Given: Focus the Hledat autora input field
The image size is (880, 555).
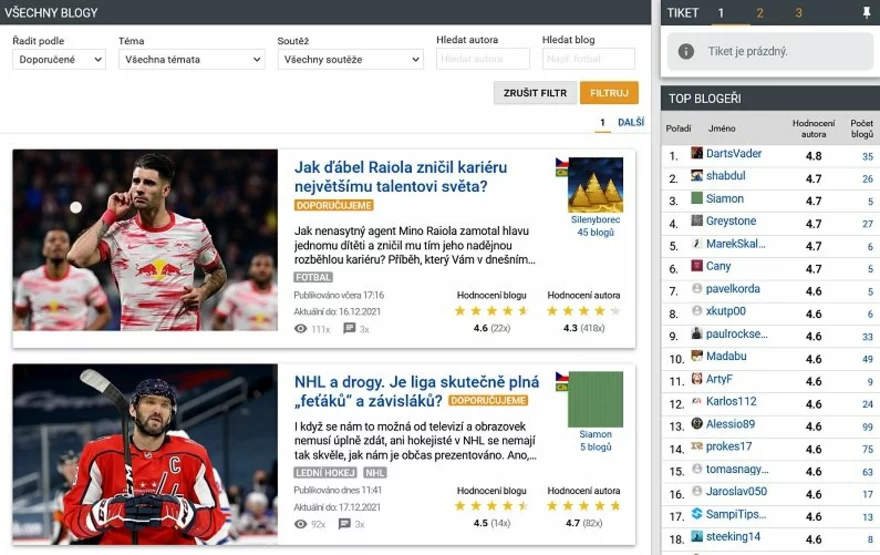Looking at the screenshot, I should 483,59.
